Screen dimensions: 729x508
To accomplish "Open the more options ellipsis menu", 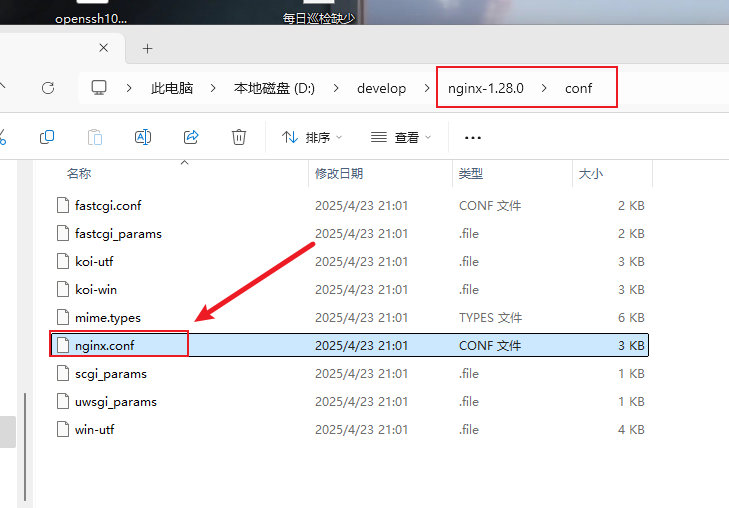I will 473,138.
